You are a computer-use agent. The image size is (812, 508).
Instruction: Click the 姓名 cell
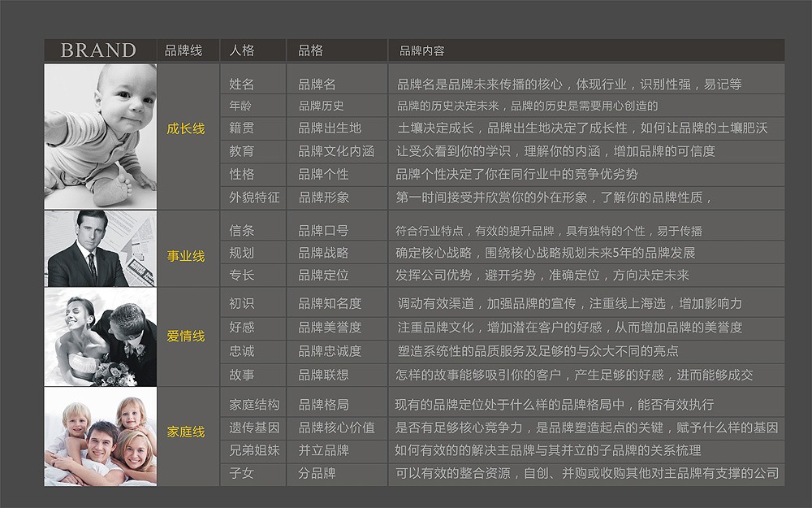coord(242,85)
